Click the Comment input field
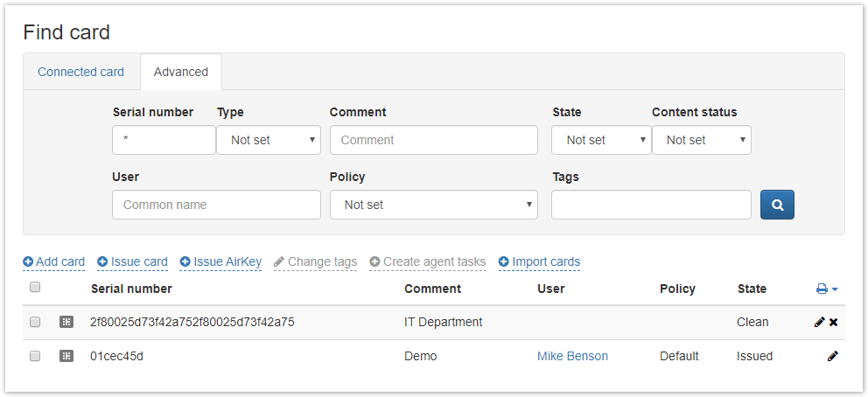Screen dimensions: 868x397 click(433, 140)
